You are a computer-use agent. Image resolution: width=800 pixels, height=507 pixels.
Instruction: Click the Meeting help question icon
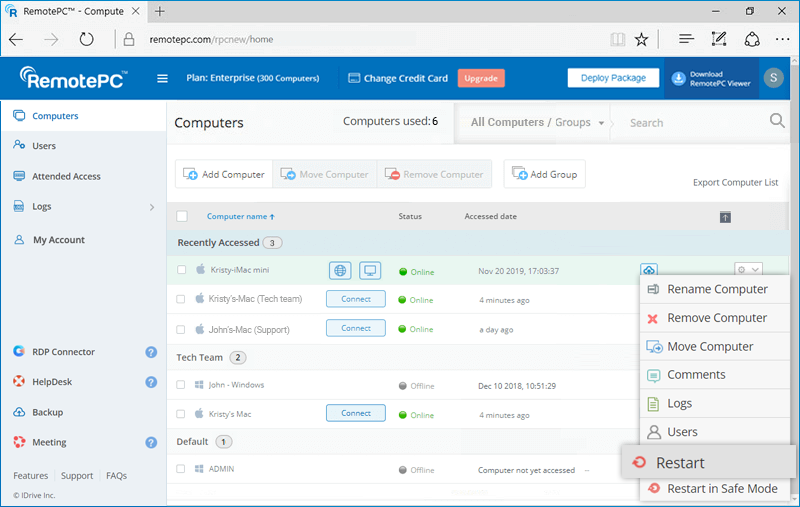coord(151,442)
